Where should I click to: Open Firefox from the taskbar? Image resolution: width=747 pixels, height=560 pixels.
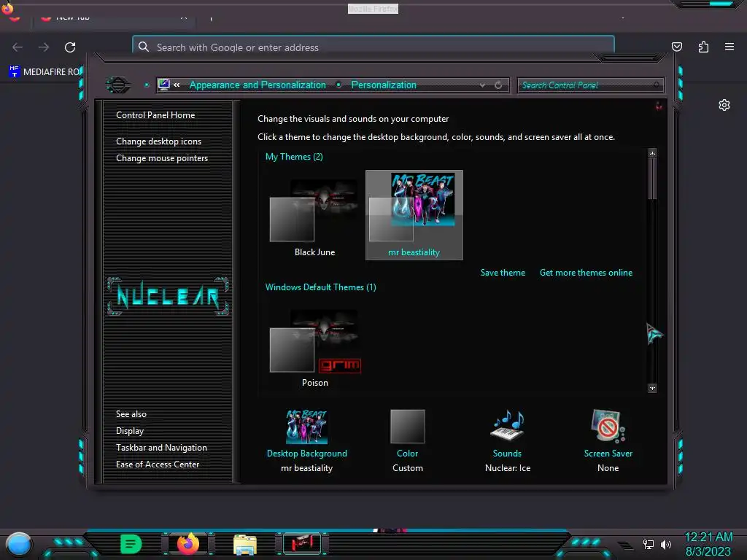point(187,543)
